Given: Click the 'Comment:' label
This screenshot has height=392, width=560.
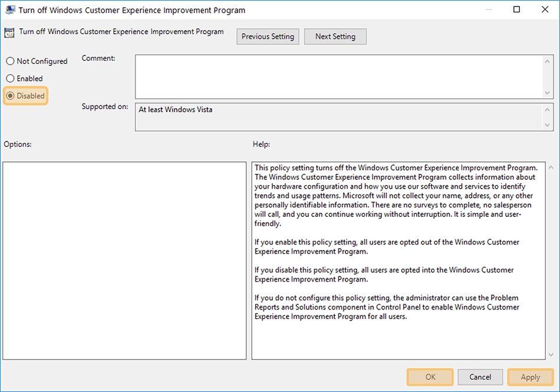Looking at the screenshot, I should (x=98, y=58).
